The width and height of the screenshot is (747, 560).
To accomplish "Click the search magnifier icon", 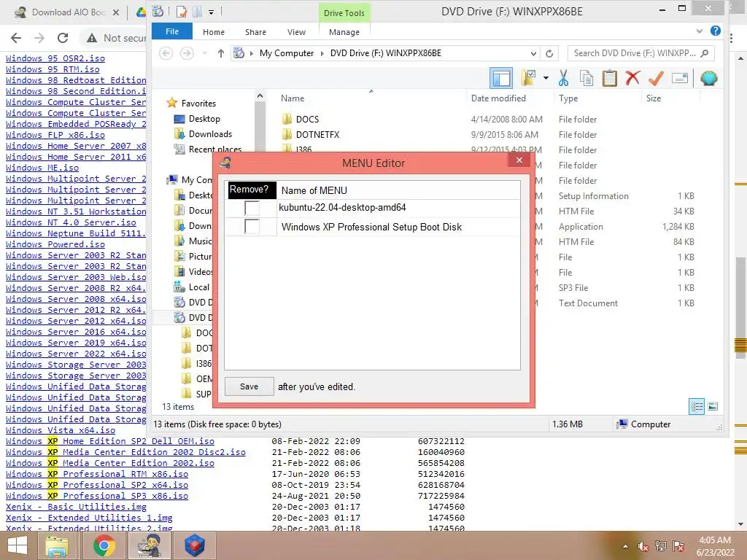I will point(705,53).
